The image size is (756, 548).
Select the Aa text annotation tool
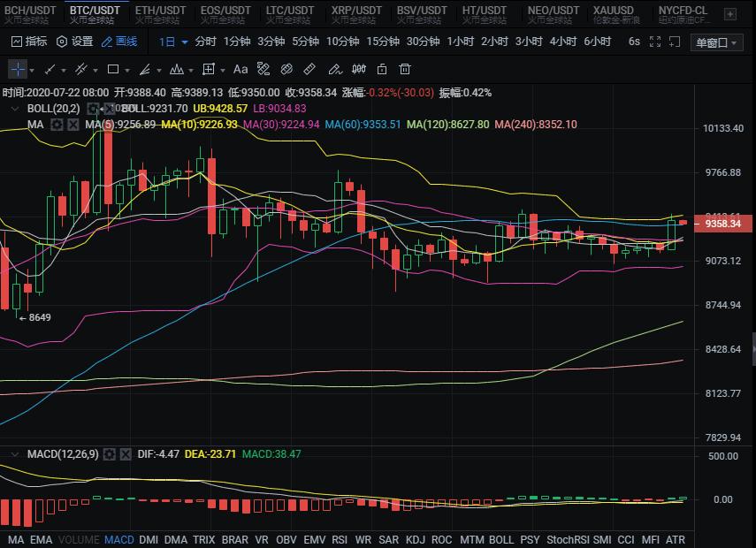tap(241, 70)
